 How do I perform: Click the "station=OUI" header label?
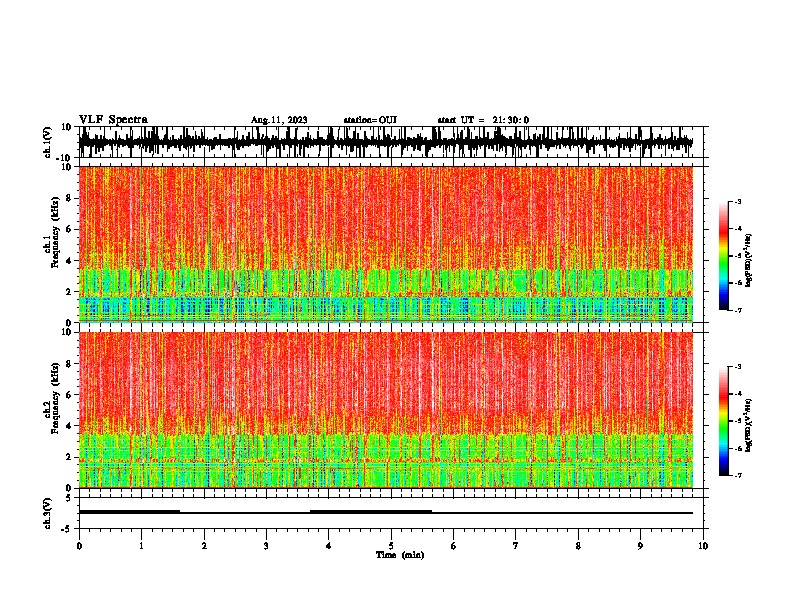pyautogui.click(x=370, y=120)
